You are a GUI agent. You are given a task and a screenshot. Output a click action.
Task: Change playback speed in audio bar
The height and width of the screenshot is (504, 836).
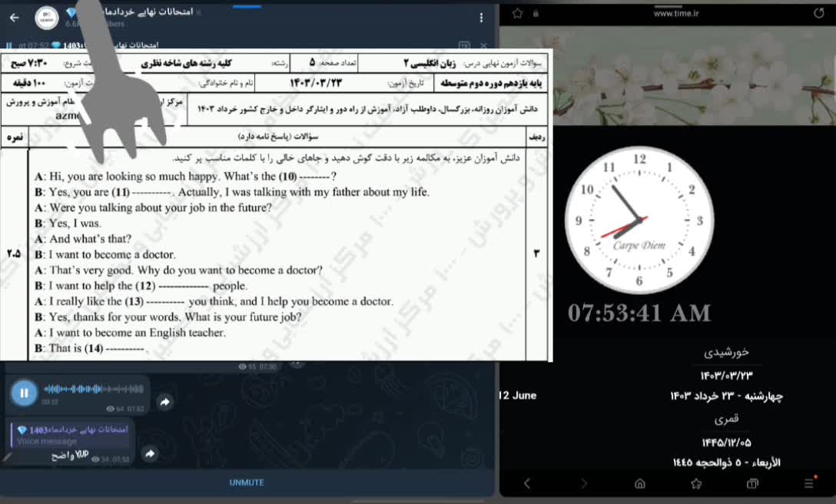(463, 45)
